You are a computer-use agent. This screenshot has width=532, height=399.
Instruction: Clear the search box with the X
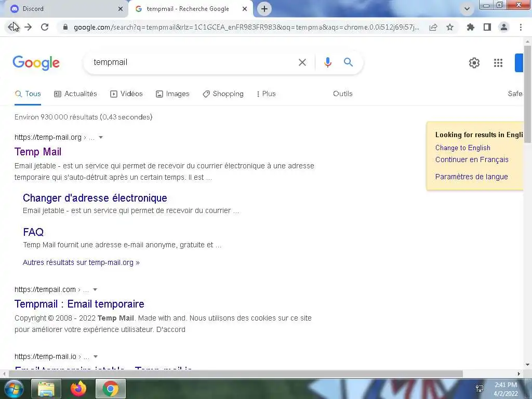tap(302, 62)
